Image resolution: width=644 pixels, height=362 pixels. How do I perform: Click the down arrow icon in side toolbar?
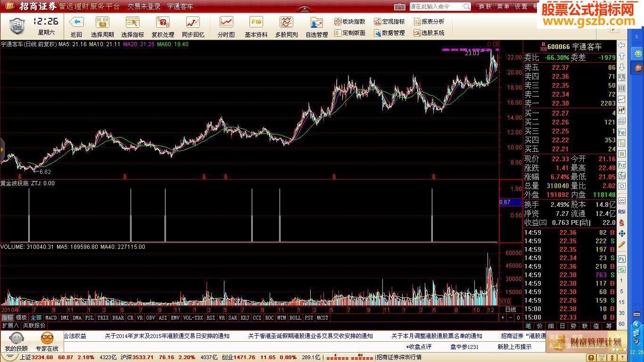click(x=622, y=67)
